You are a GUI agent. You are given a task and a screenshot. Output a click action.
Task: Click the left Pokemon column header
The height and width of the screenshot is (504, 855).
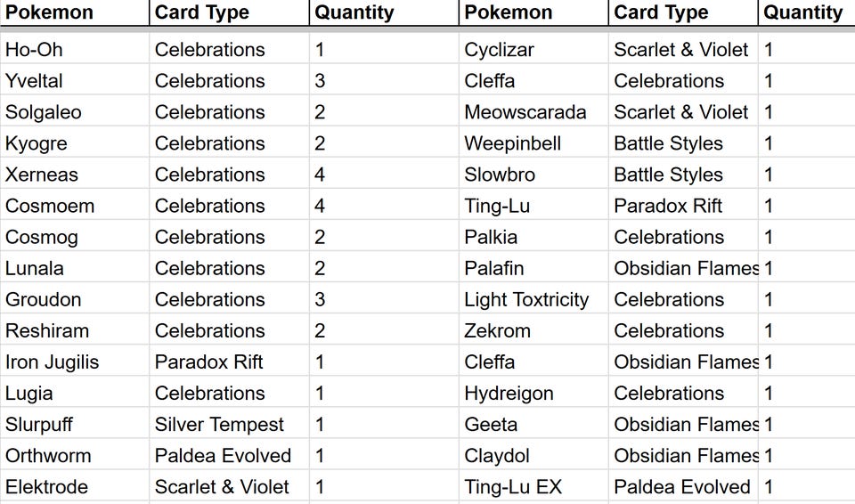[x=50, y=12]
